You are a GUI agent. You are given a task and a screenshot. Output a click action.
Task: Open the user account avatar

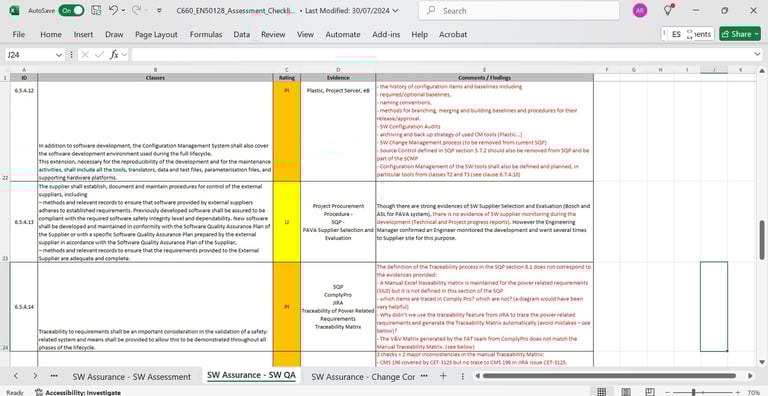[640, 10]
